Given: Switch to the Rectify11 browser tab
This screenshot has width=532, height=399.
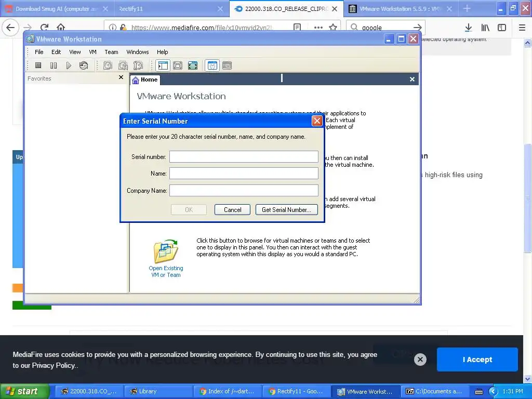Looking at the screenshot, I should point(171,9).
